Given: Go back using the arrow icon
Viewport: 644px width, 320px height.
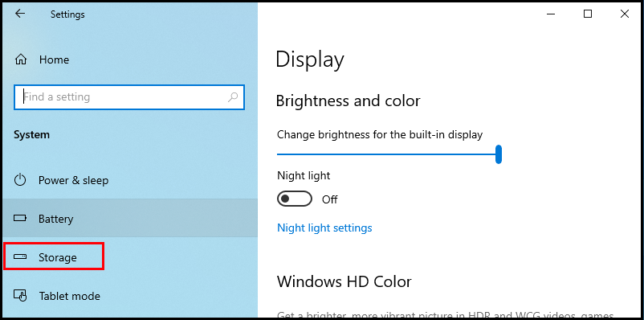Looking at the screenshot, I should (20, 14).
